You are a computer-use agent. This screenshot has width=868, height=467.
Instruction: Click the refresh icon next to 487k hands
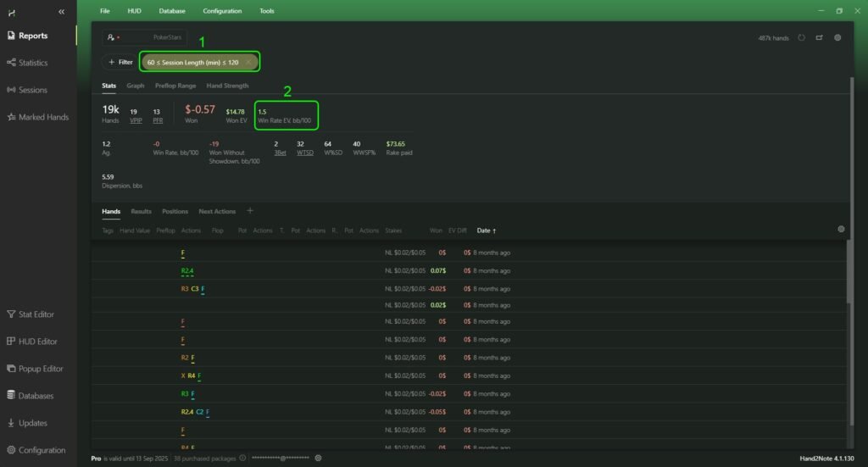click(x=802, y=38)
